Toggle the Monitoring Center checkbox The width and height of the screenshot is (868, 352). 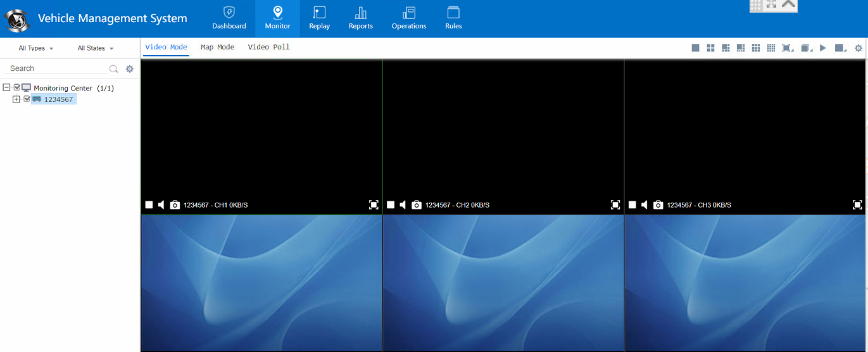[x=17, y=87]
